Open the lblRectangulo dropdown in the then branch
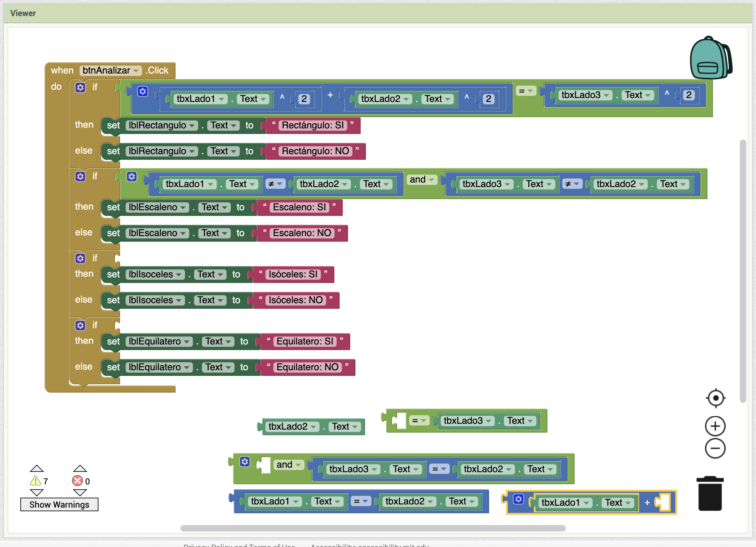 [x=192, y=125]
